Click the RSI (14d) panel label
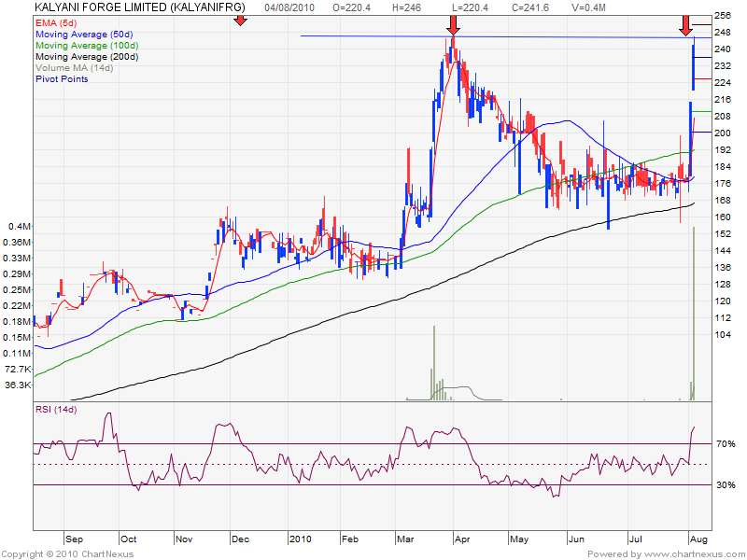Screen dimensions: 747x560 click(x=56, y=410)
